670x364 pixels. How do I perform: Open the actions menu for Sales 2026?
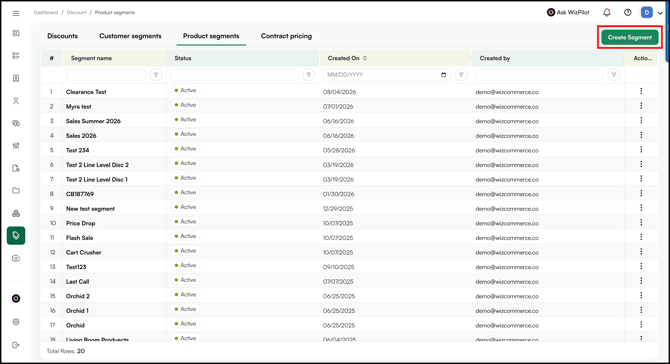[x=641, y=135]
